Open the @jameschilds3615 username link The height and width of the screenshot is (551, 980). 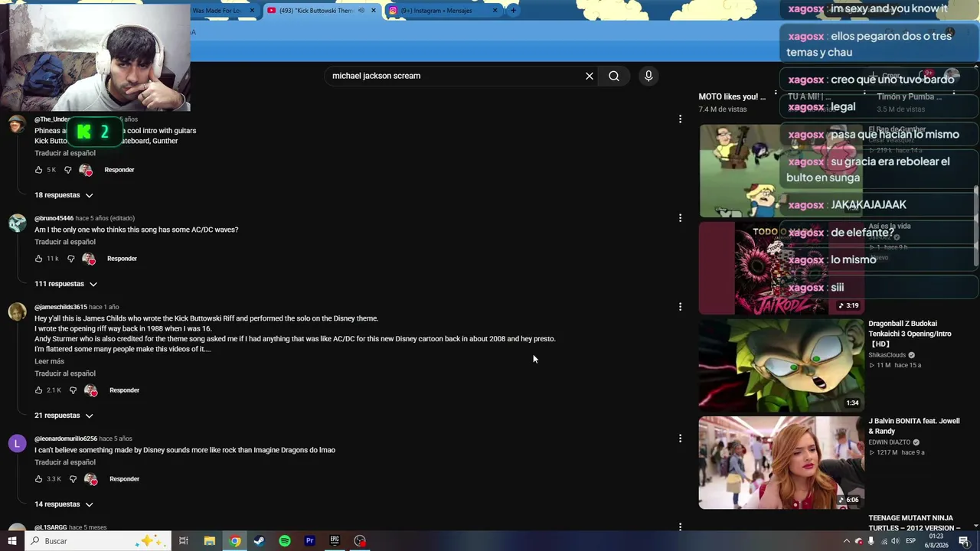click(x=60, y=307)
